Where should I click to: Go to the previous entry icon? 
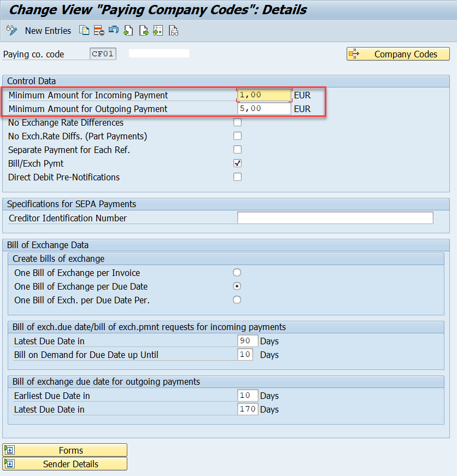(x=128, y=31)
